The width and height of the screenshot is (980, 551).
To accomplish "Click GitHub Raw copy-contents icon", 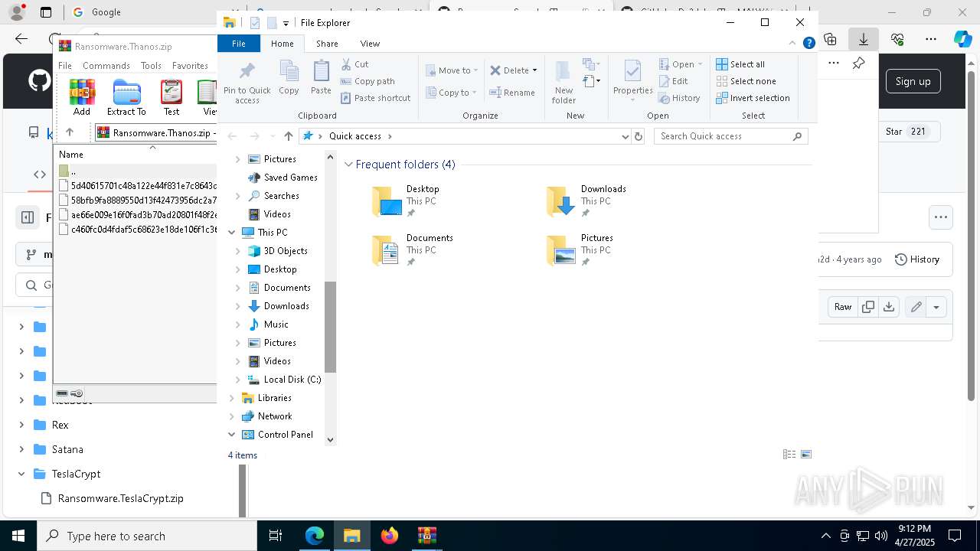I will pyautogui.click(x=868, y=307).
